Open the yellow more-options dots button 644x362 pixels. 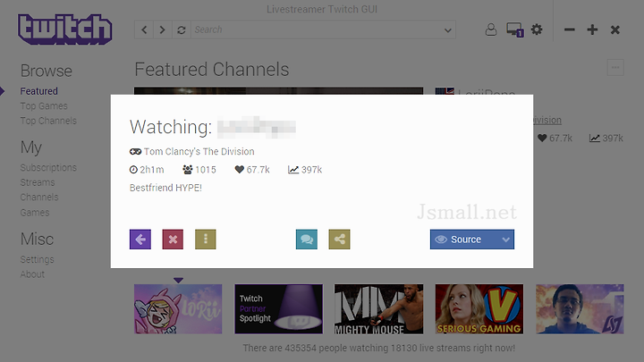click(206, 240)
